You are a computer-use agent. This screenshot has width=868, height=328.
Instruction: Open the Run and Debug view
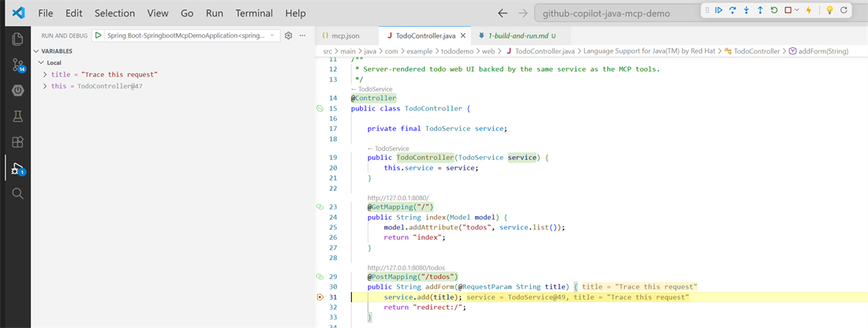pyautogui.click(x=17, y=168)
